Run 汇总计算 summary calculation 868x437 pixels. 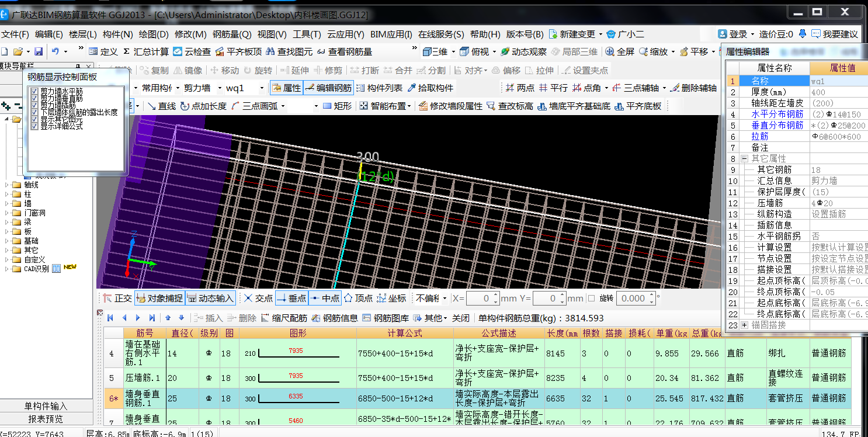[x=145, y=51]
